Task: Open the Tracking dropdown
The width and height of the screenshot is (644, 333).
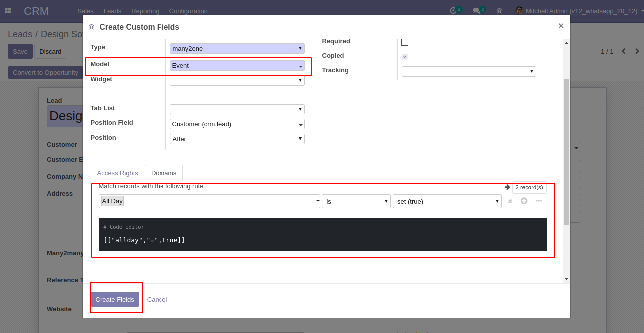Action: pyautogui.click(x=469, y=71)
